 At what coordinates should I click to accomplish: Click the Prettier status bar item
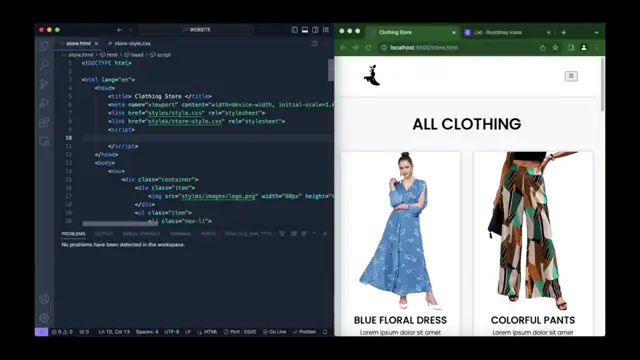[x=304, y=332]
